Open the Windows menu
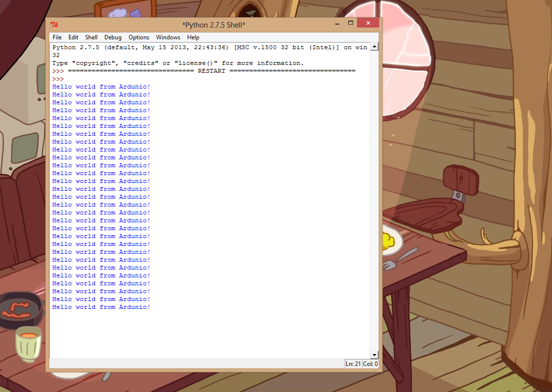552x392 pixels. point(168,37)
